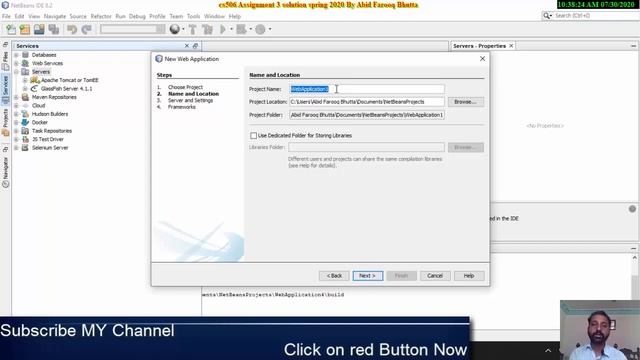Click the disabled Finish button
Viewport: 640px width, 360px height.
[x=402, y=276]
